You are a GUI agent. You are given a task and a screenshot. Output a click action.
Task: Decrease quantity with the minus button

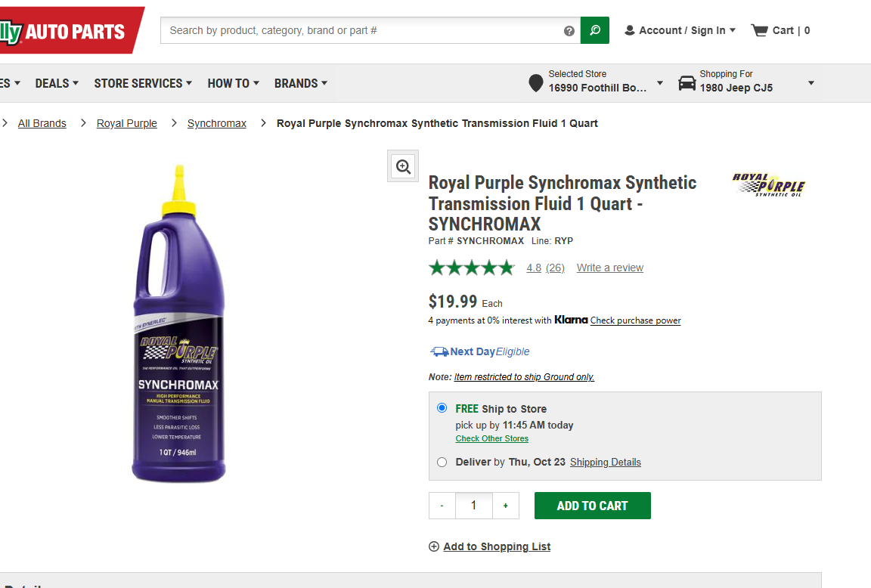tap(442, 506)
